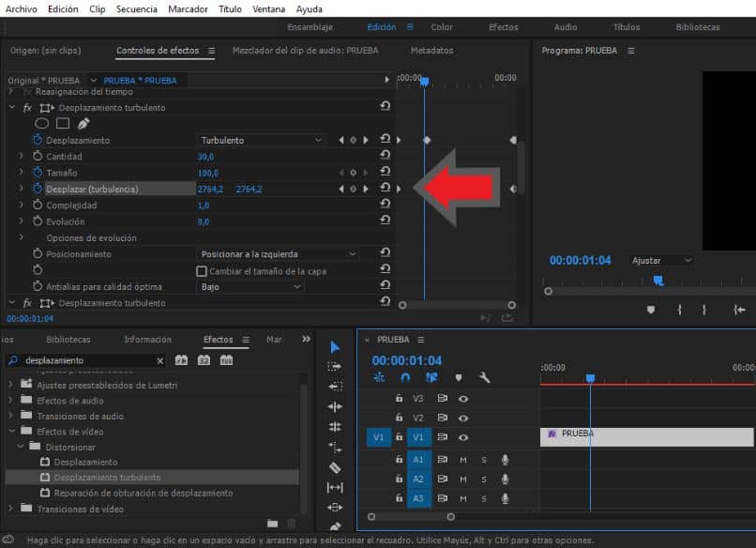Hide track V2 with eye toggle
The image size is (756, 548).
(x=463, y=418)
